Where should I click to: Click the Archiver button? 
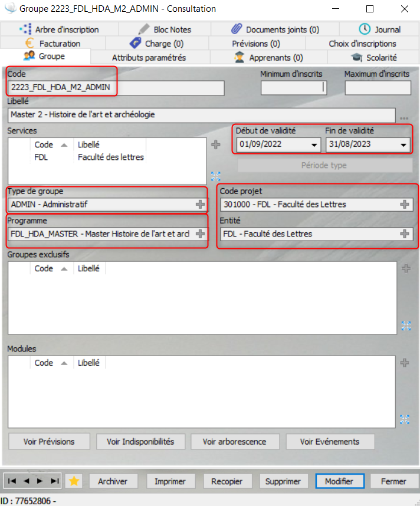(113, 481)
